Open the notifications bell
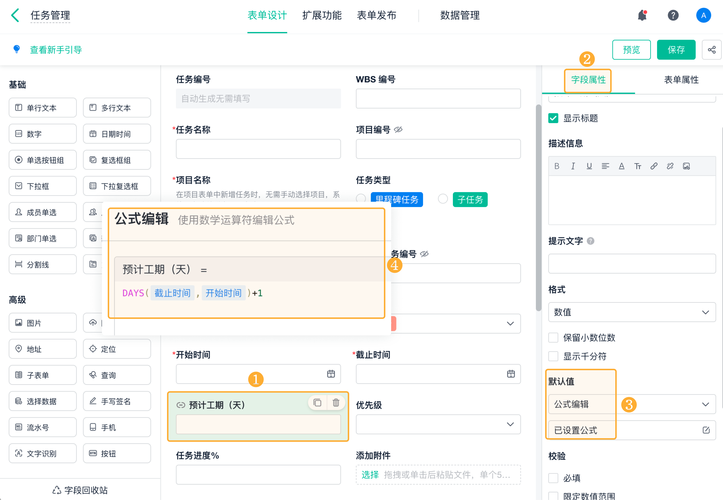Viewport: 723px width, 500px height. 642,15
